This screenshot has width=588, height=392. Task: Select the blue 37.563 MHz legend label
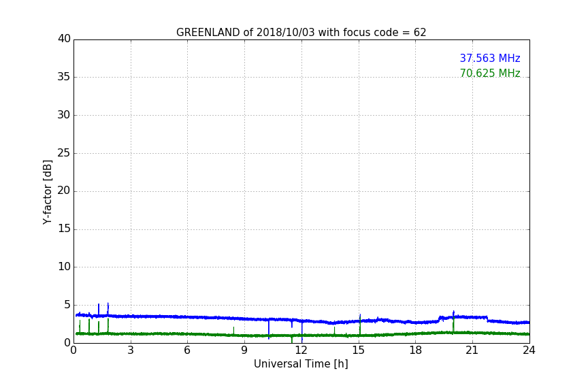(x=490, y=59)
